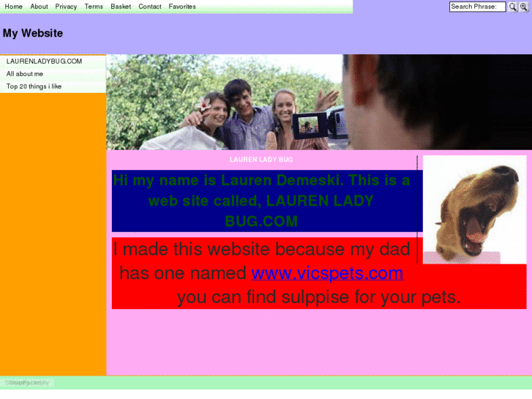
Task: Open the Home menu item
Action: (13, 7)
